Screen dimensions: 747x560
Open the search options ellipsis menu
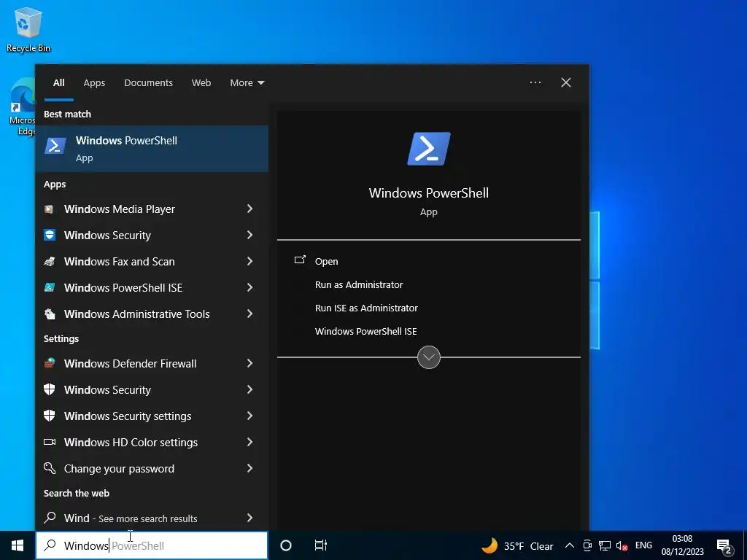tap(535, 82)
